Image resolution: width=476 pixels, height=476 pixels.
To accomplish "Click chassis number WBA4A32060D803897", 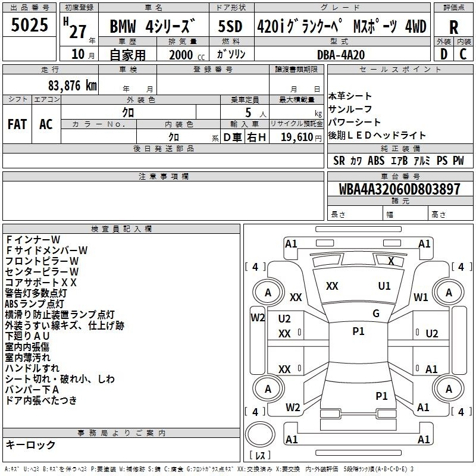I will click(400, 190).
